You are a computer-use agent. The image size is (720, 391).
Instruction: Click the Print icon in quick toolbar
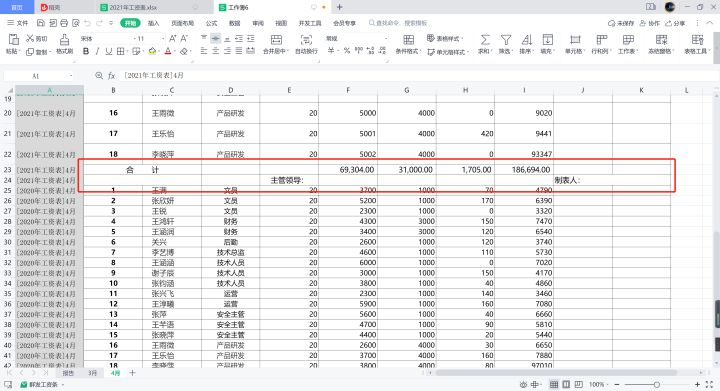coord(64,23)
